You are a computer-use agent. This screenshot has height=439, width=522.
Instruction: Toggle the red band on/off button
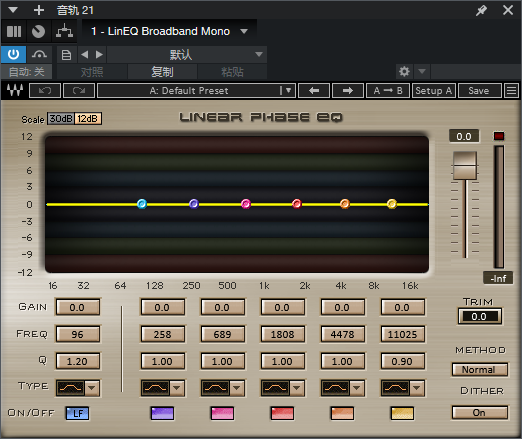[282, 413]
